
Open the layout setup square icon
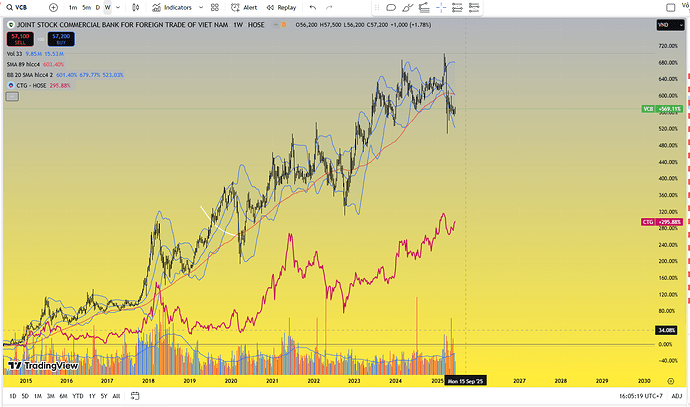click(671, 7)
